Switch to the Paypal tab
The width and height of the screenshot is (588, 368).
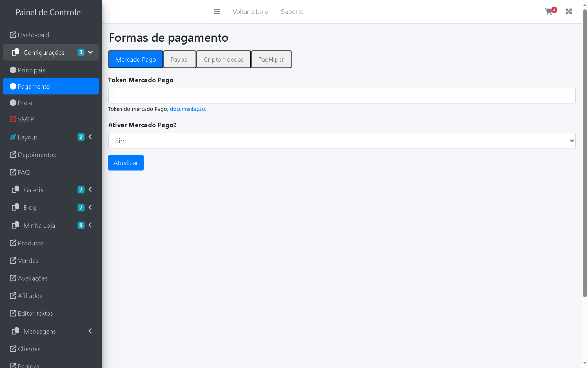point(180,60)
